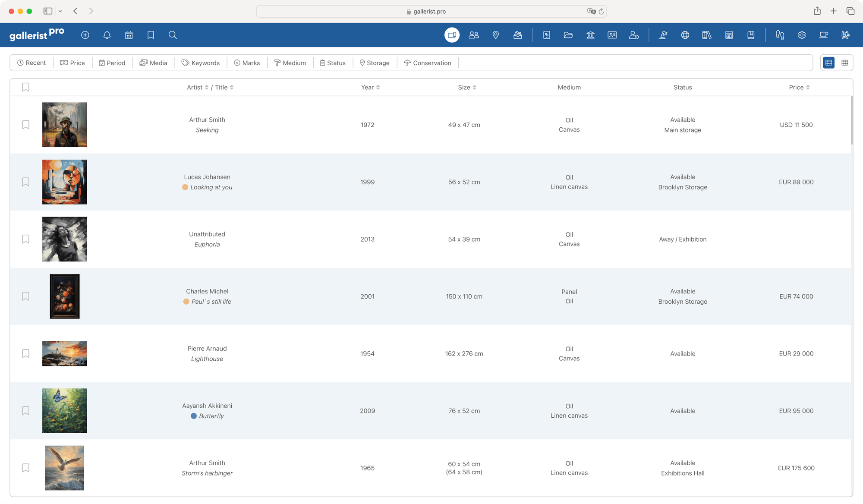This screenshot has height=504, width=863.
Task: Toggle the select-all bookmark in table header
Action: (26, 87)
